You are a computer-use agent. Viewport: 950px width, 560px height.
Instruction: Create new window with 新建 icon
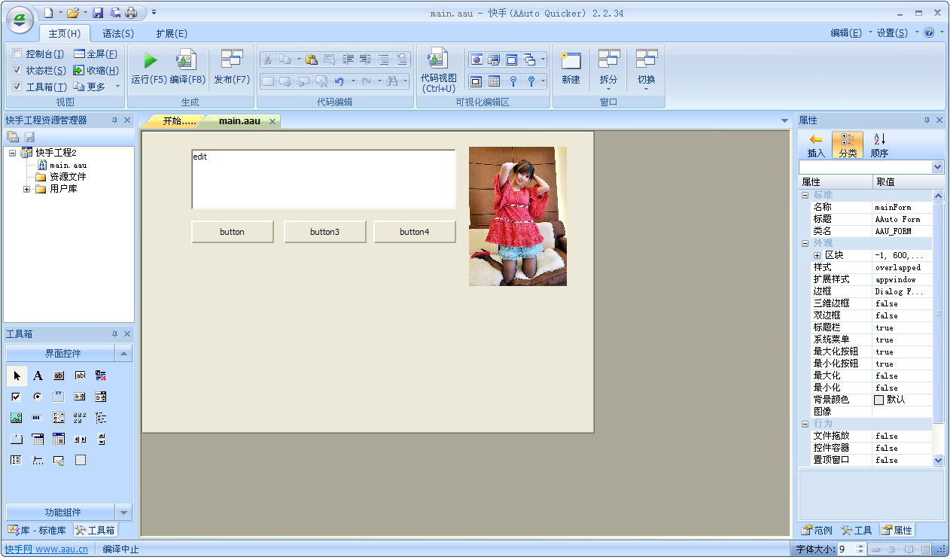(571, 68)
